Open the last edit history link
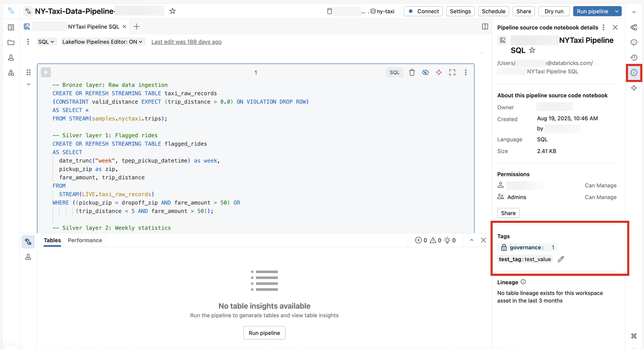This screenshot has height=349, width=644. (186, 42)
